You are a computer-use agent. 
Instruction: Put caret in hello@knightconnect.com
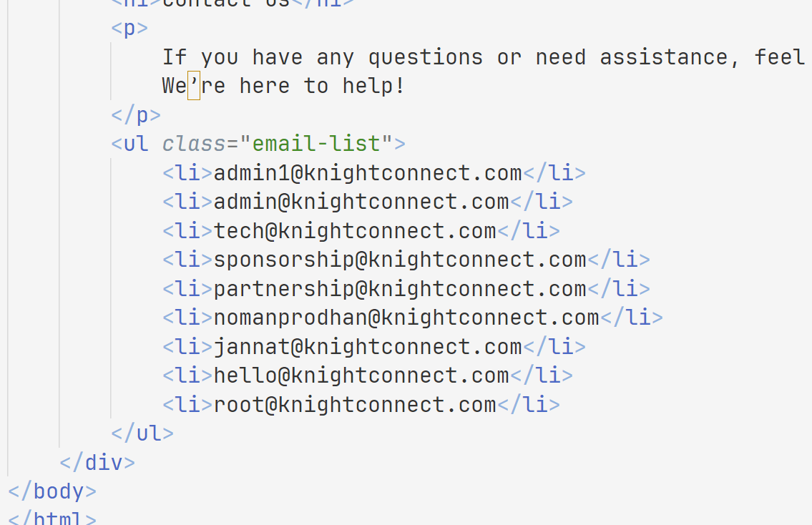pyautogui.click(x=361, y=376)
